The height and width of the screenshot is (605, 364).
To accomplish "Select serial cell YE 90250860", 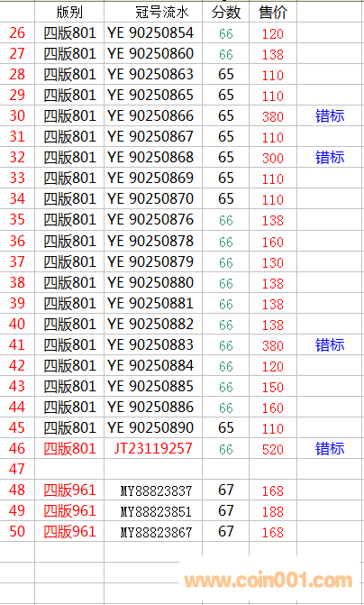I will (x=150, y=53).
